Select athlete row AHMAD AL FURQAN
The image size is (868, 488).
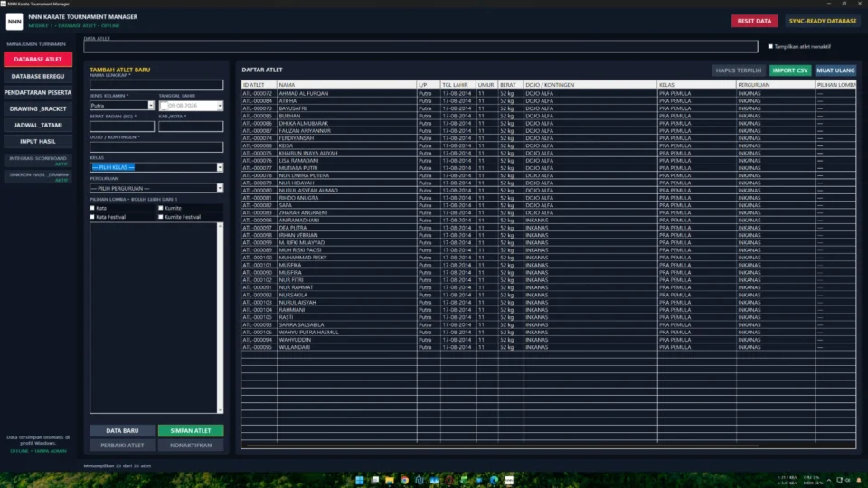[548, 93]
